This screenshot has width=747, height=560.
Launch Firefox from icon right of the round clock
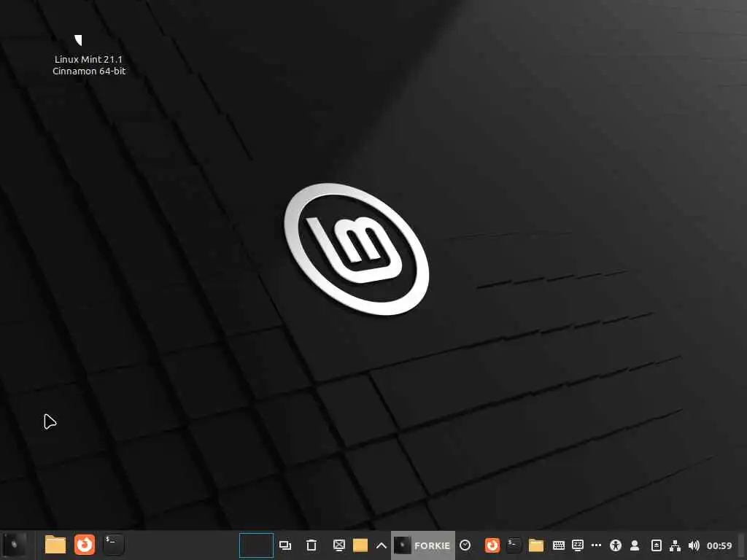tap(492, 545)
